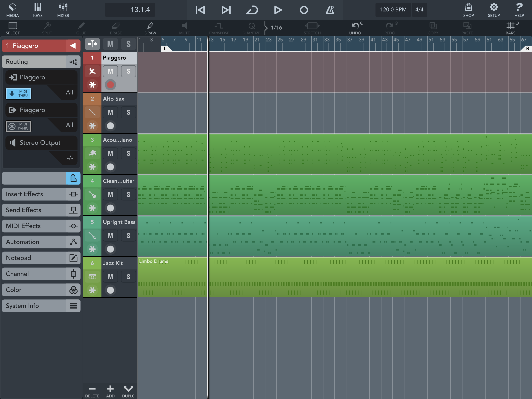The width and height of the screenshot is (532, 399).
Task: Select the Draw pencil tool
Action: click(150, 28)
